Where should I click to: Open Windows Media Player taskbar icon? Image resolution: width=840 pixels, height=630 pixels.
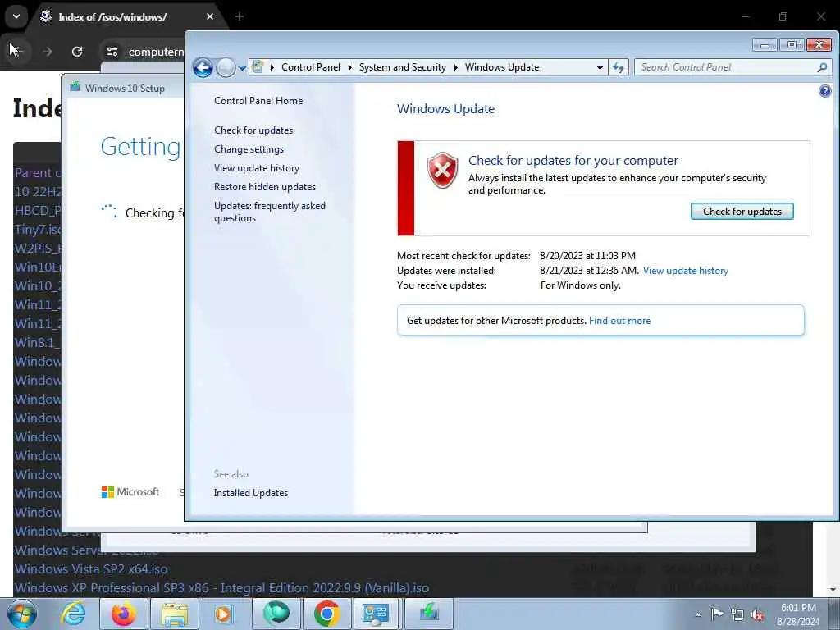point(224,614)
